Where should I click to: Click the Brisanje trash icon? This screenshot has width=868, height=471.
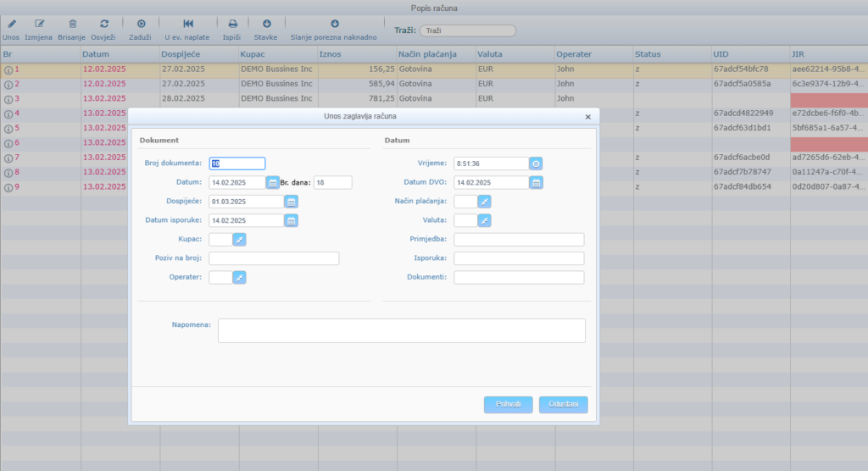[72, 25]
